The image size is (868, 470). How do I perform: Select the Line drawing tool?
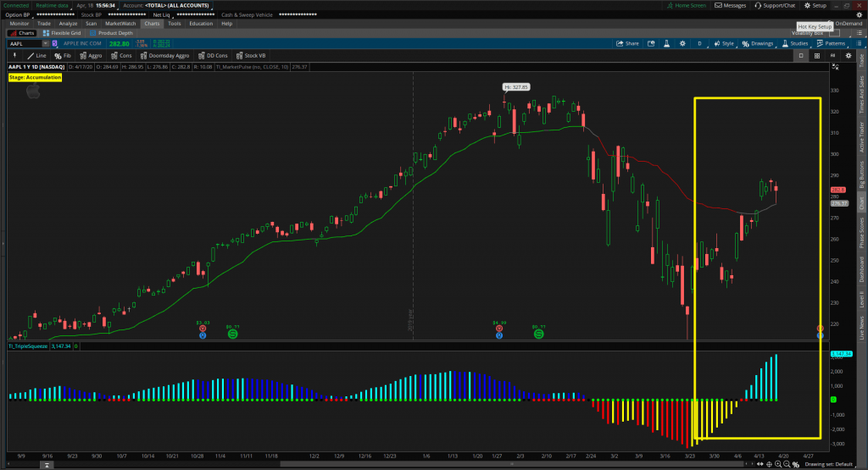36,55
